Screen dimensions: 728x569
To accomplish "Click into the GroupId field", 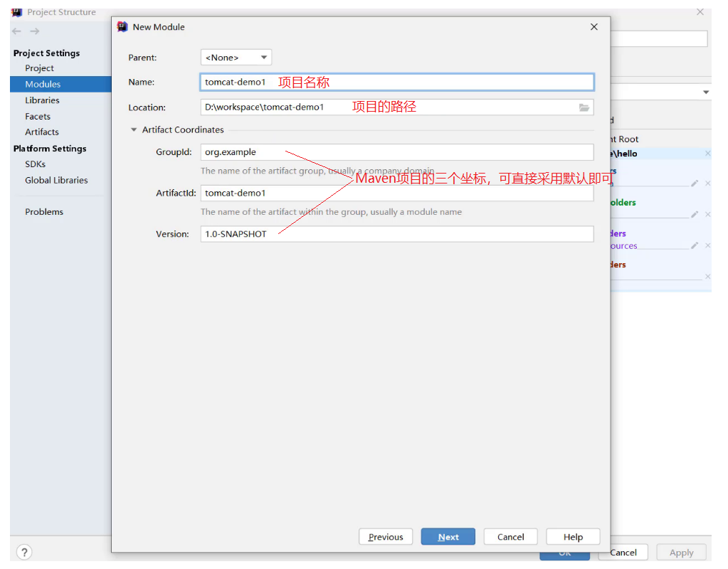I will click(397, 152).
